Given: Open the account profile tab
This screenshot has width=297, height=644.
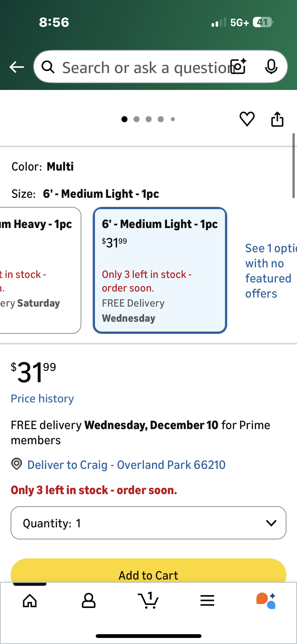Looking at the screenshot, I should click(x=89, y=601).
